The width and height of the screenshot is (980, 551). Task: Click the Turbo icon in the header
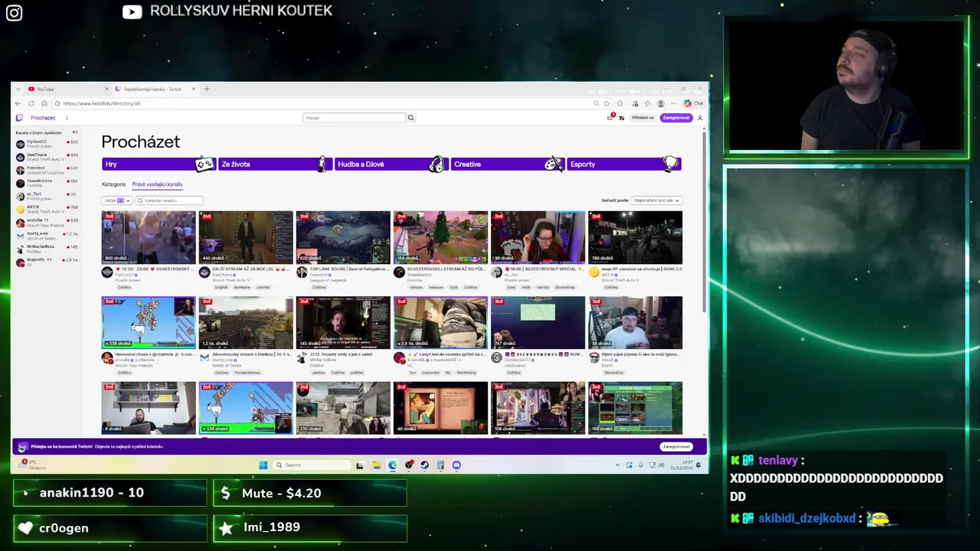622,118
